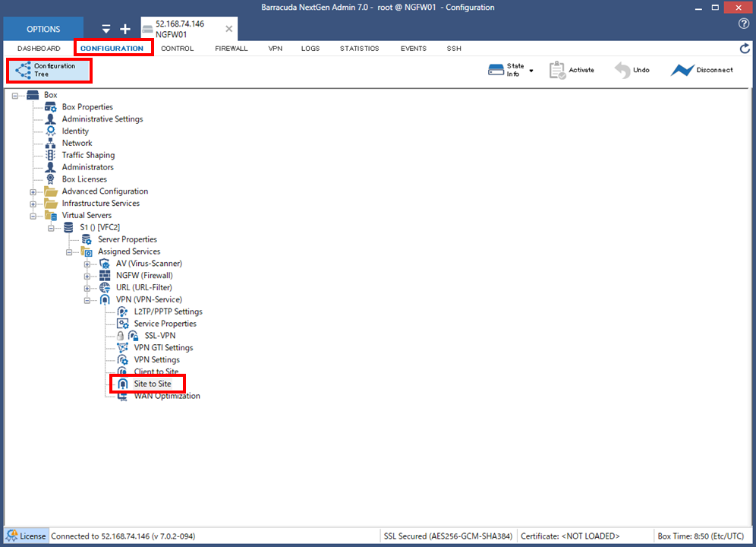Select the WAN Optimization tree item

coord(167,396)
